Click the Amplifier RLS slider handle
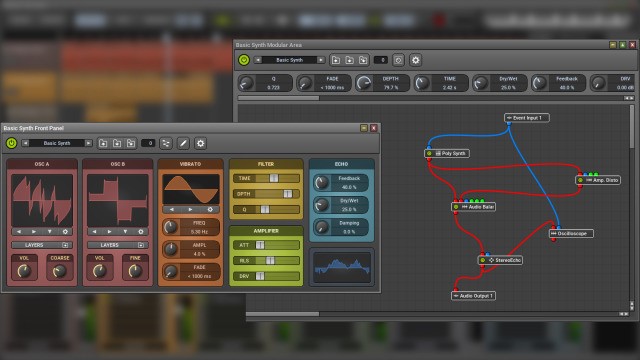The image size is (640, 360). point(270,260)
